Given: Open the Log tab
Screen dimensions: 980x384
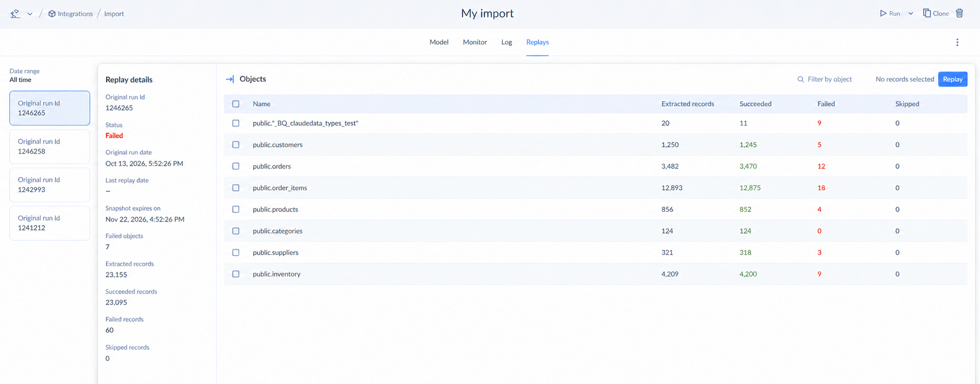Looking at the screenshot, I should [507, 42].
